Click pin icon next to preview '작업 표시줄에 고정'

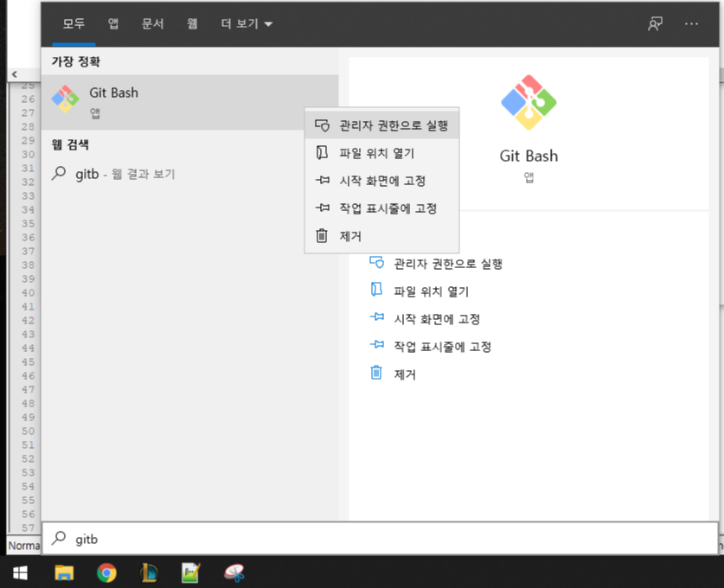377,345
